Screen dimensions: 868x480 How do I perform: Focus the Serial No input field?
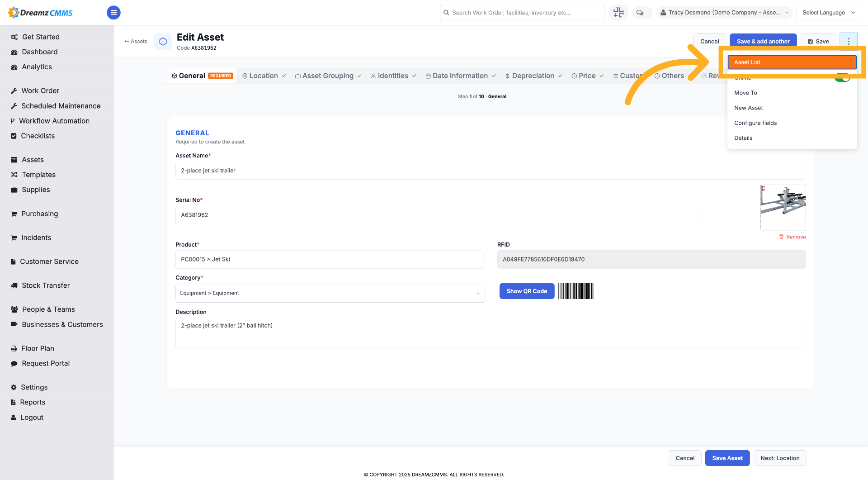point(437,215)
